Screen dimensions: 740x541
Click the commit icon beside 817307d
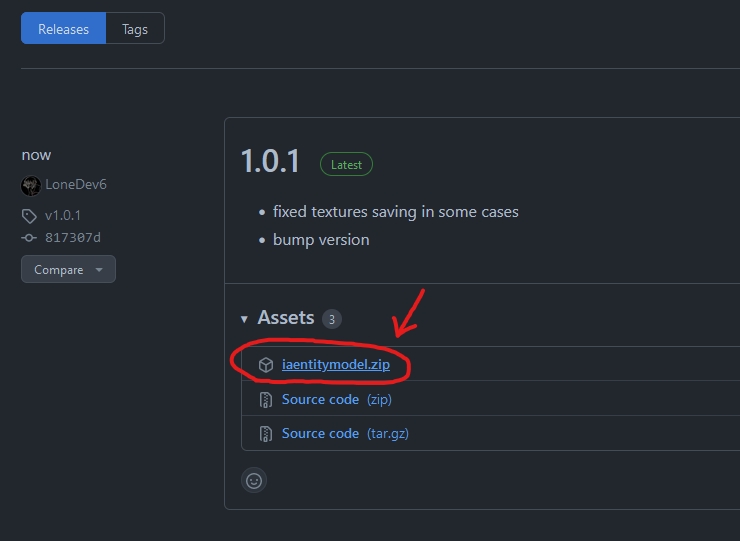click(30, 238)
